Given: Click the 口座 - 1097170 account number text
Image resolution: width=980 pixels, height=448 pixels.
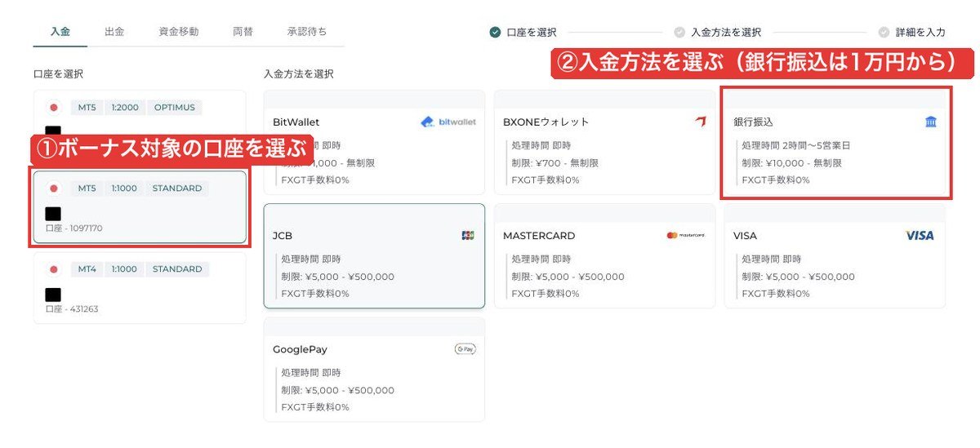Looking at the screenshot, I should [74, 228].
